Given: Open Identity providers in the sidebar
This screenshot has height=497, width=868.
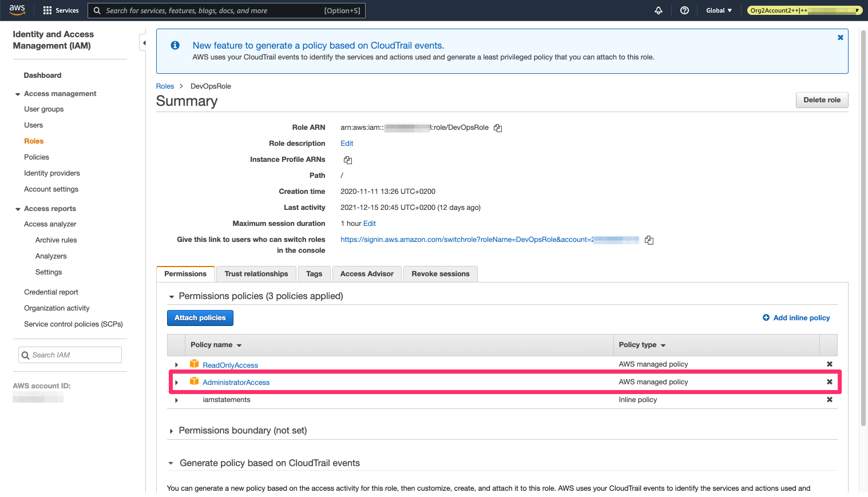Looking at the screenshot, I should (x=51, y=173).
